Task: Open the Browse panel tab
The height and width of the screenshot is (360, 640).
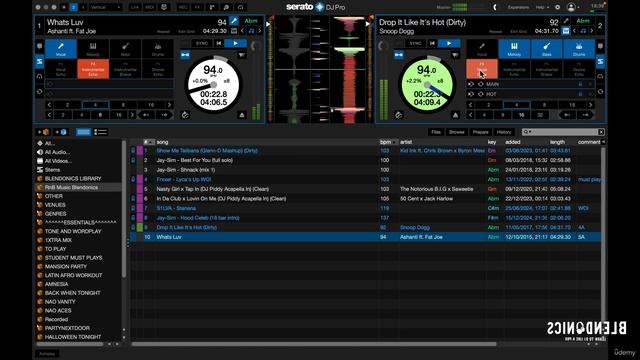Action: pyautogui.click(x=457, y=132)
